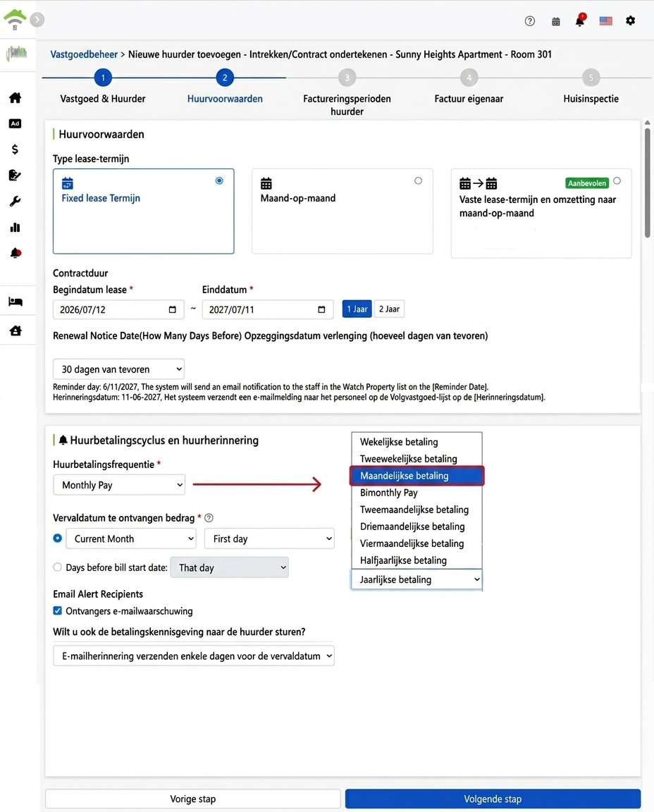Expand sidebar with the top arrow button
Screen dimensions: 654x812
click(37, 20)
